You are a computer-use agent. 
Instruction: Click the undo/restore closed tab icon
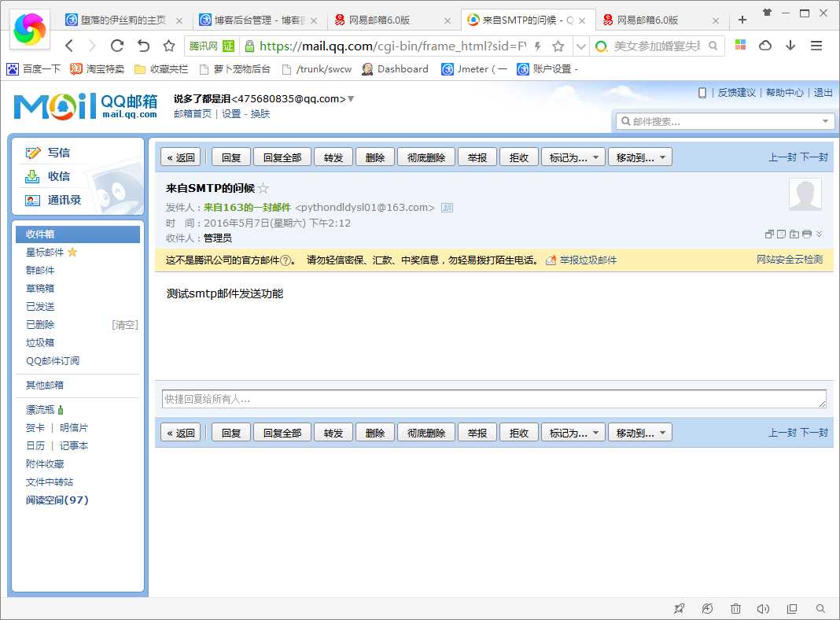[x=143, y=46]
